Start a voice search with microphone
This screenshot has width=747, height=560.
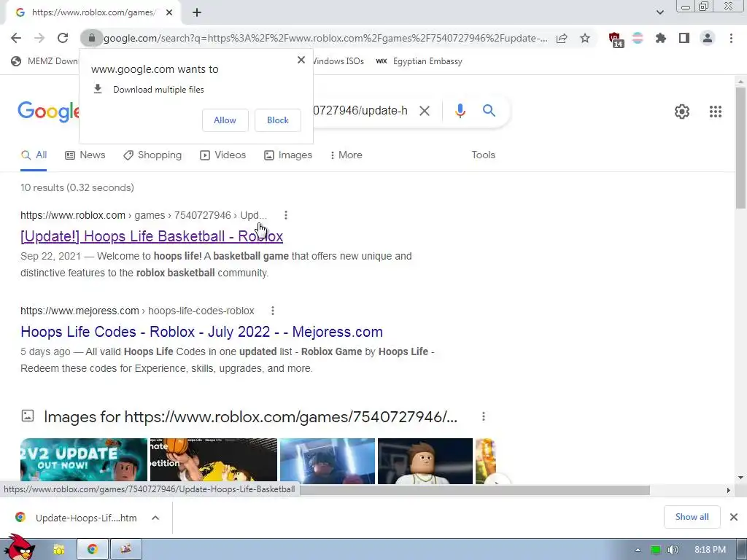click(460, 111)
